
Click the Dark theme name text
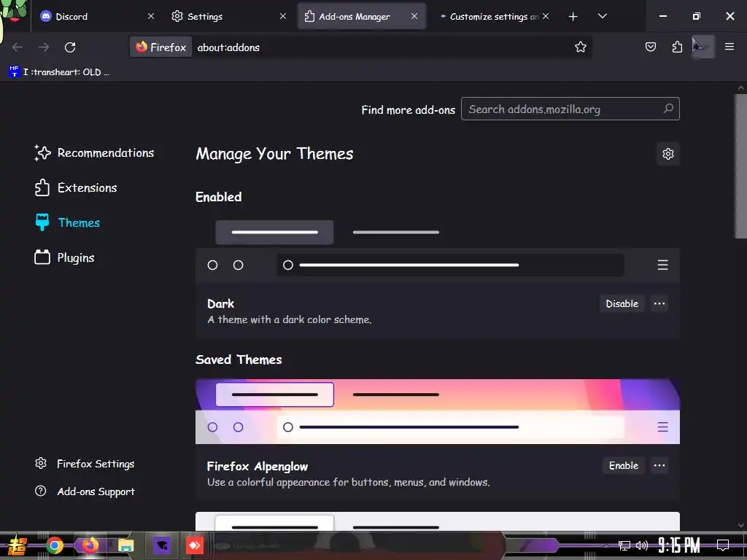coord(220,304)
